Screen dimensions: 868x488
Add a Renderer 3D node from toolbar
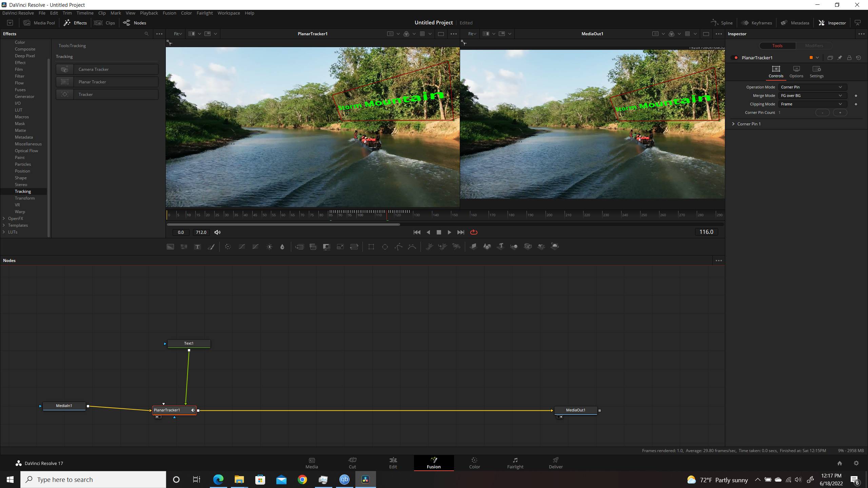[x=555, y=247]
